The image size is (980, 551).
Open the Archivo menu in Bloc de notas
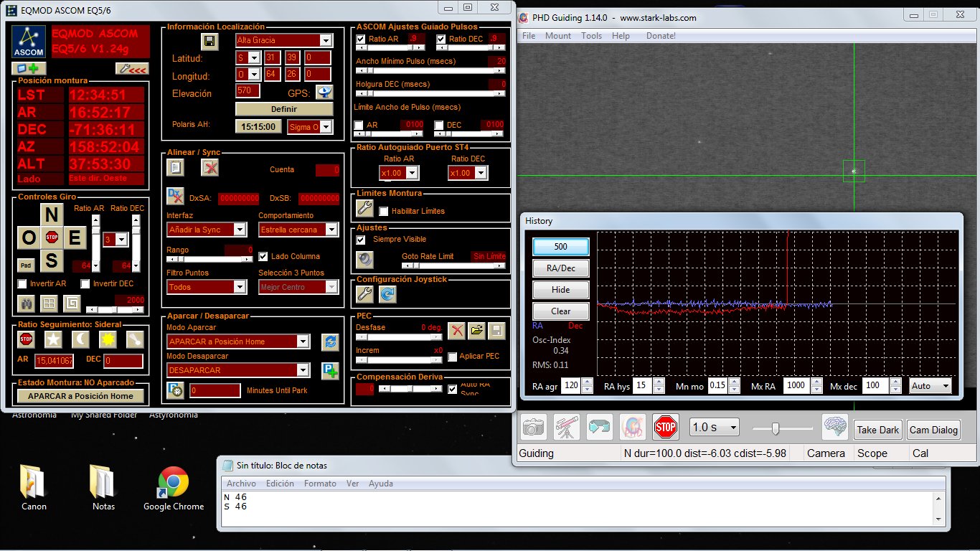(241, 484)
